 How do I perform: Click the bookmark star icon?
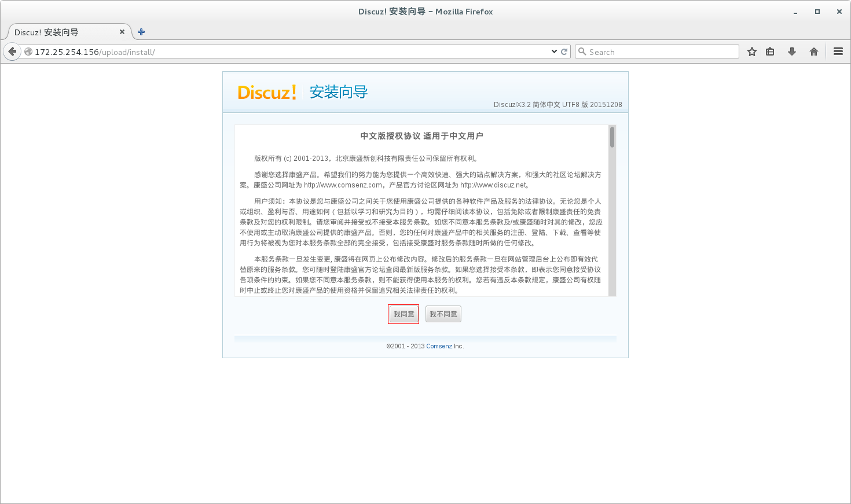[752, 51]
